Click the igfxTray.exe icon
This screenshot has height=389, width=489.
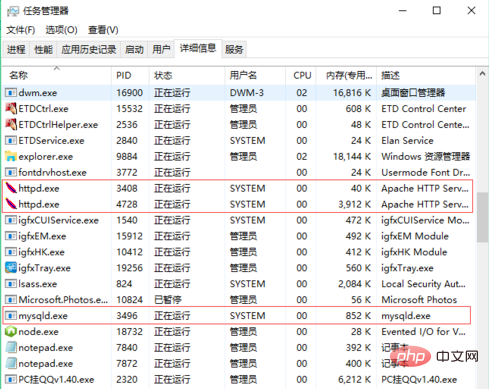click(11, 268)
